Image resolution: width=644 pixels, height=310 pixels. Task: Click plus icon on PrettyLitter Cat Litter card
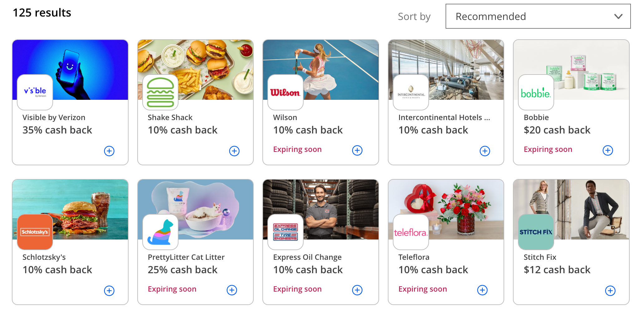coord(232,290)
